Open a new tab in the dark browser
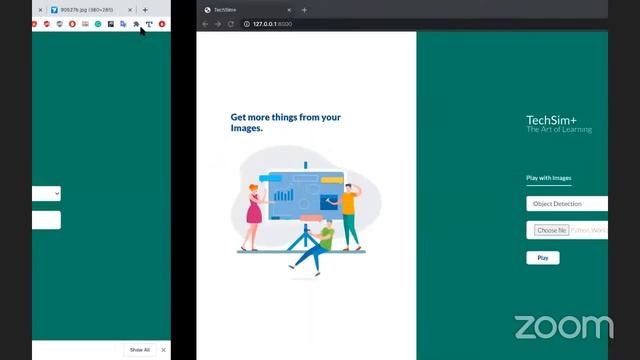The width and height of the screenshot is (640, 360). tap(304, 10)
